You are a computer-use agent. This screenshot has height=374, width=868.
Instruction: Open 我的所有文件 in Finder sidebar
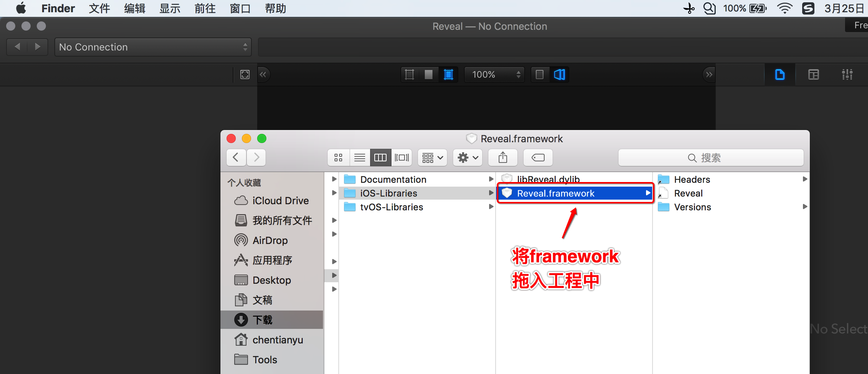tap(272, 221)
